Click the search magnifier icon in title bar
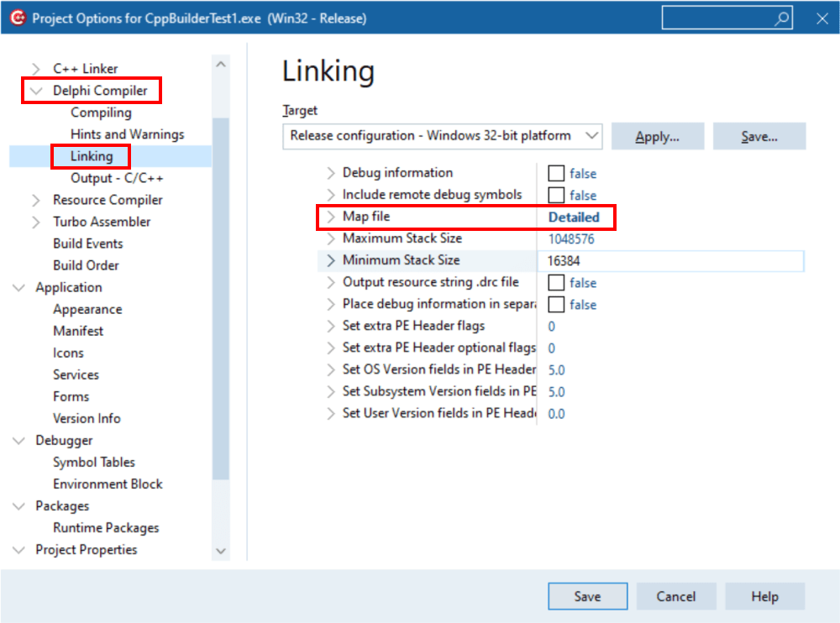The width and height of the screenshot is (840, 623). point(781,18)
